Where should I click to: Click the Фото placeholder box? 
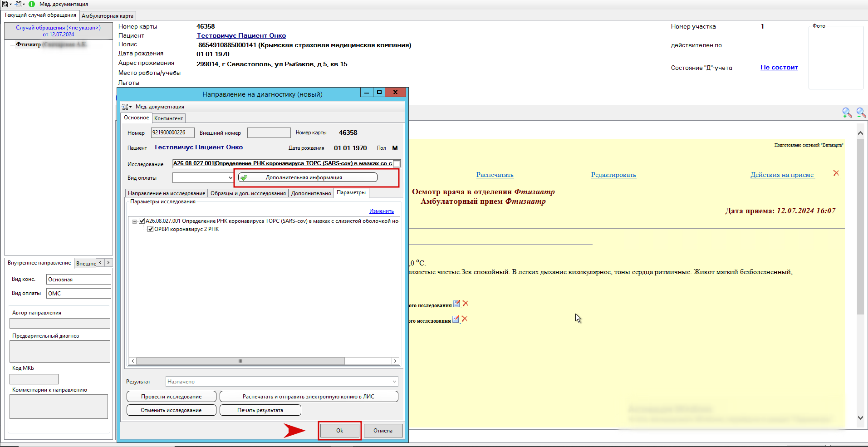click(x=836, y=58)
